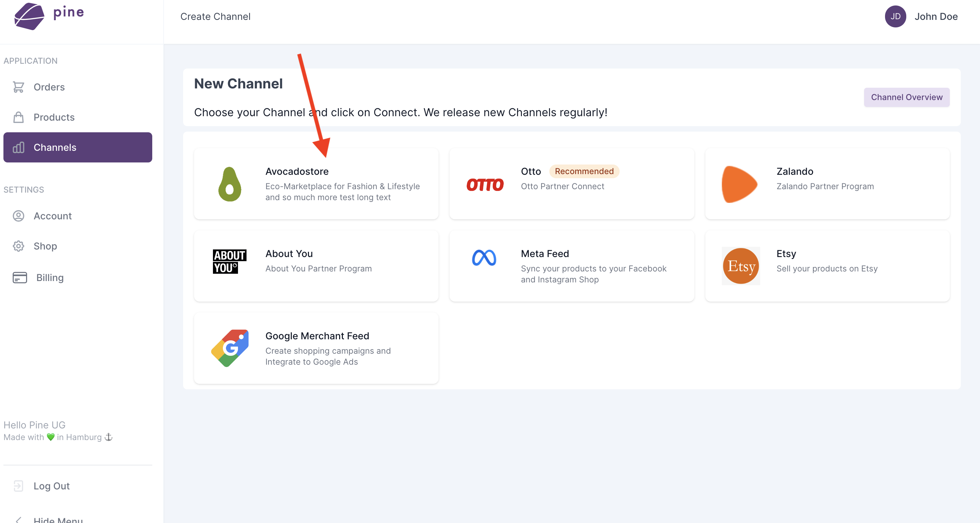Click 'Made with' in Hamburg footer text
The width and height of the screenshot is (980, 523).
point(58,437)
